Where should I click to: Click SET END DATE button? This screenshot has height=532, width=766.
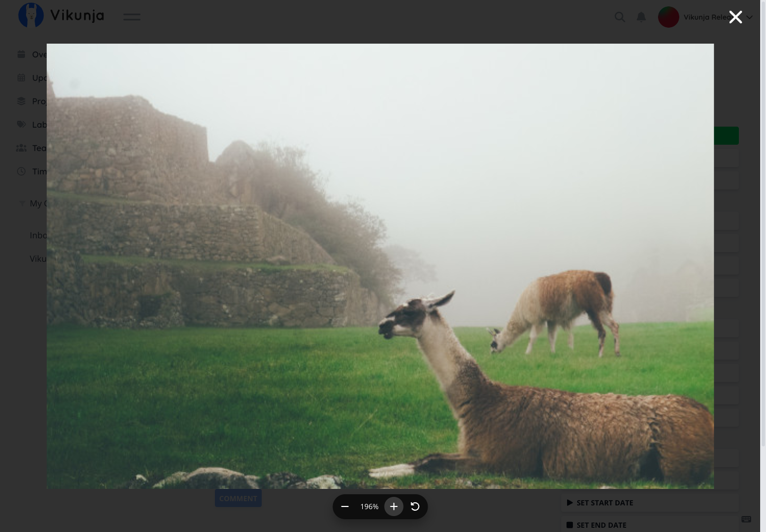[x=650, y=525]
